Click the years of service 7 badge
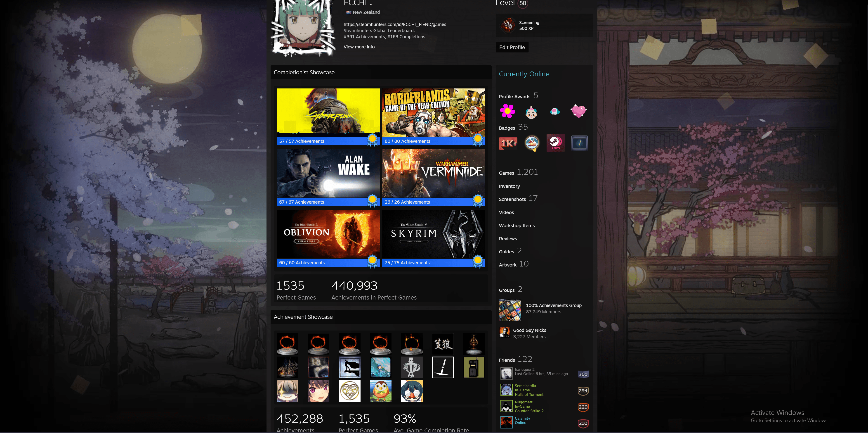 tap(579, 143)
